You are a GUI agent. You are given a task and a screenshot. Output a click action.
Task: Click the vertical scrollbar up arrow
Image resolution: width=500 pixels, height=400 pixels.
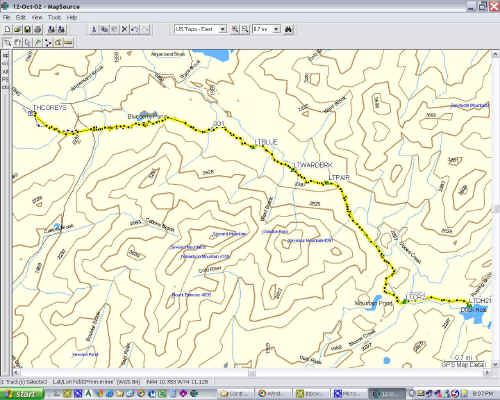tap(496, 54)
